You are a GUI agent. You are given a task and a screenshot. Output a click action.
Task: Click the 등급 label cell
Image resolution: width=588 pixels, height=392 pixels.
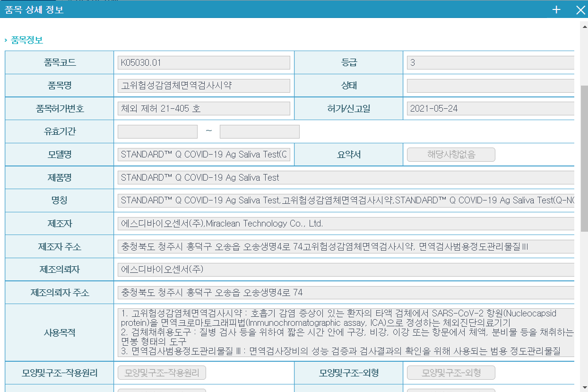click(349, 62)
